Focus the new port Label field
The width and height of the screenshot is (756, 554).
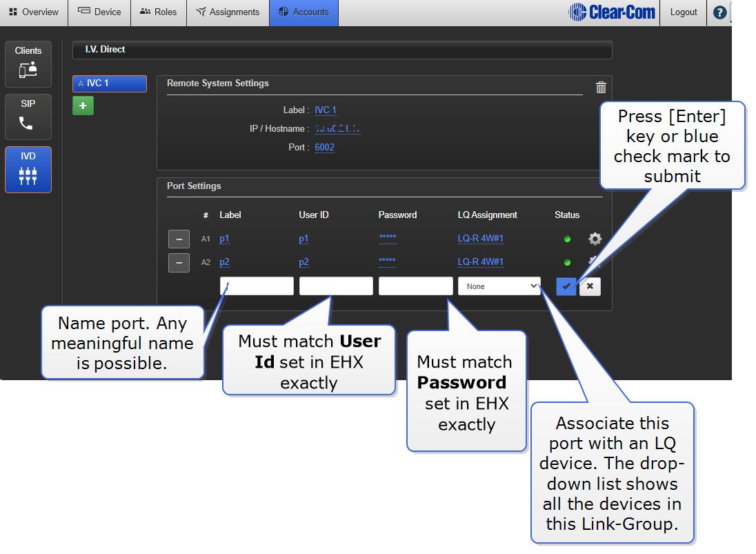tap(257, 286)
